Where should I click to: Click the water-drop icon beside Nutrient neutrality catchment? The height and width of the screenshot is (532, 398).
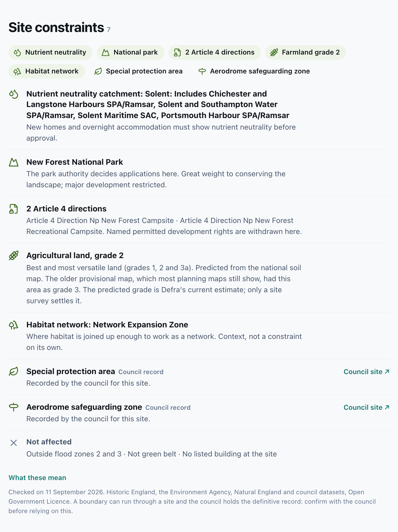tap(14, 94)
